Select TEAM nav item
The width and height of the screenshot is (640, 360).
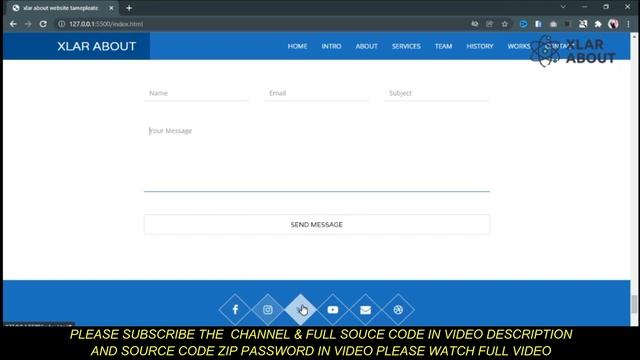[x=443, y=46]
